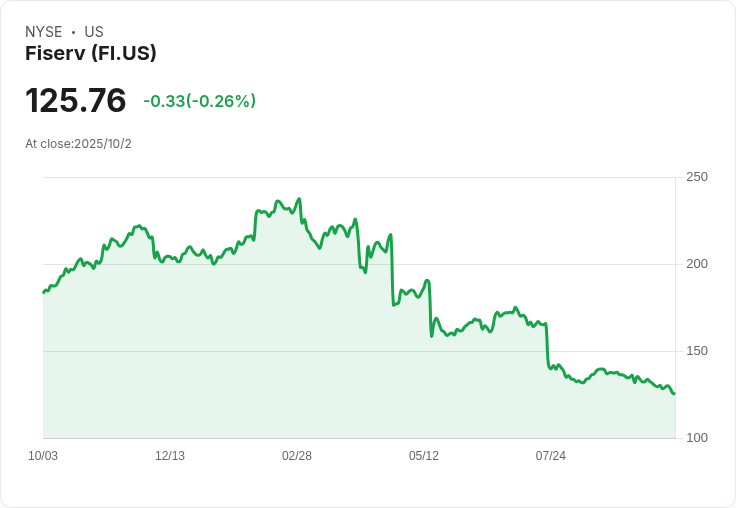Click the green -0.33(-0.26%) price change

(x=199, y=101)
